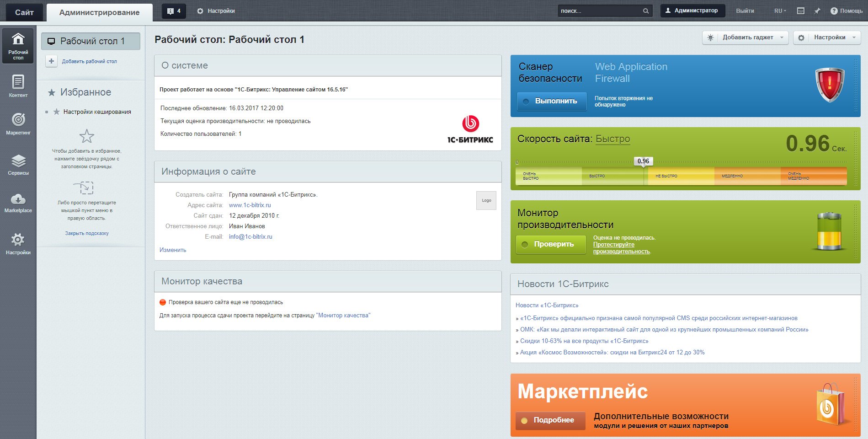This screenshot has height=439, width=868.
Task: Click the Проверить performance button
Action: pyautogui.click(x=551, y=244)
